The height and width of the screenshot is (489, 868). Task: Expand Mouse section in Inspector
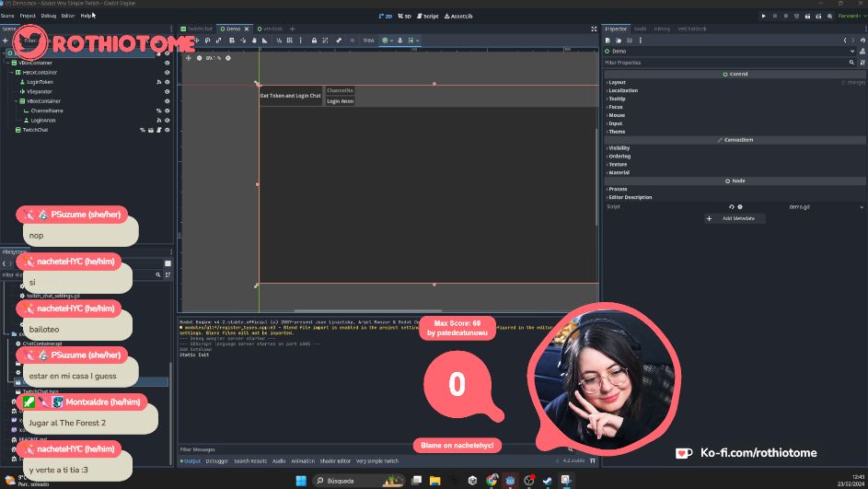pyautogui.click(x=615, y=116)
